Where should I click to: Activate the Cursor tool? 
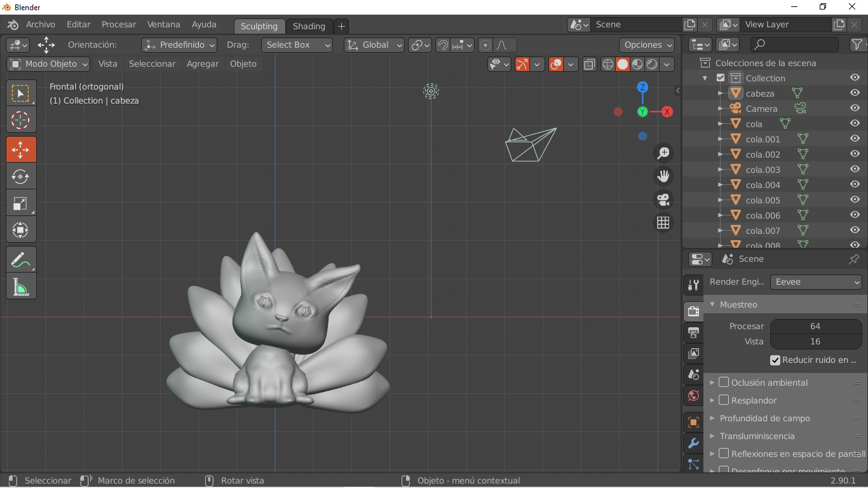[21, 120]
